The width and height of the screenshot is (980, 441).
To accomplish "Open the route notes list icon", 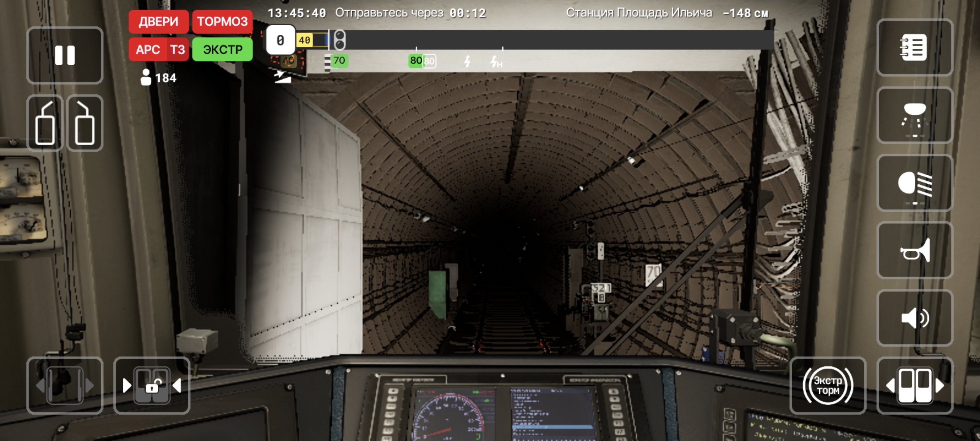I will click(x=914, y=48).
